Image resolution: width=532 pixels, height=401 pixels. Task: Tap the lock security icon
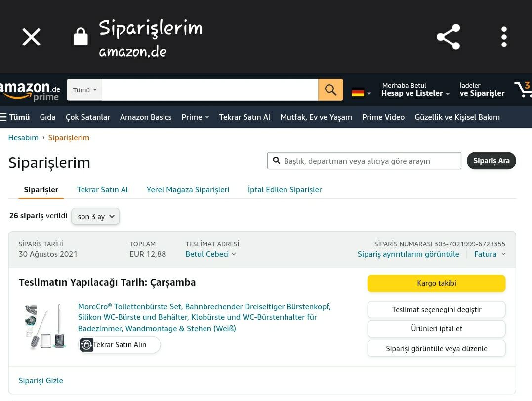(81, 37)
